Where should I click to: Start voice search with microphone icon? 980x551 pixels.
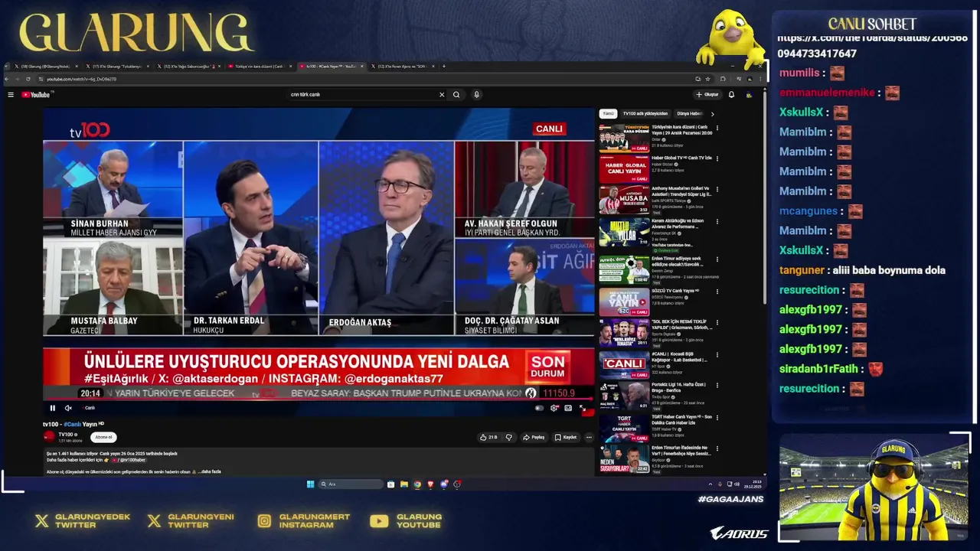(476, 95)
